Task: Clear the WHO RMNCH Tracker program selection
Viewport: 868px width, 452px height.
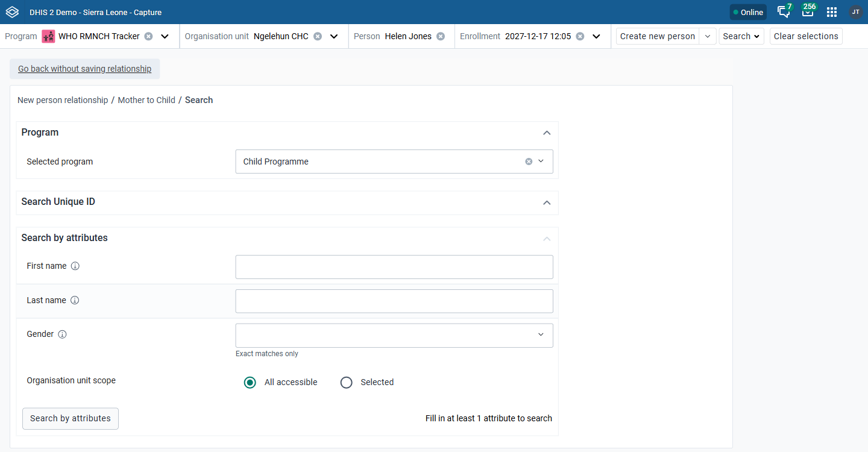Action: 148,36
